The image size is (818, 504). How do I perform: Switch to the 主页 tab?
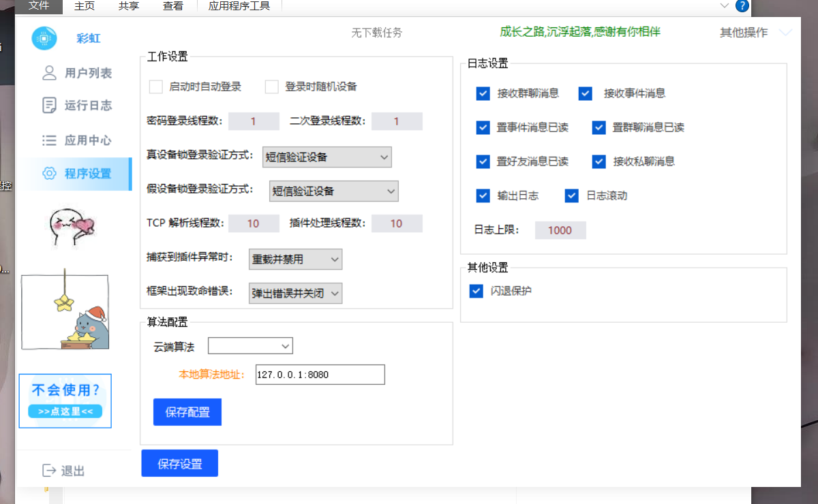pyautogui.click(x=83, y=5)
